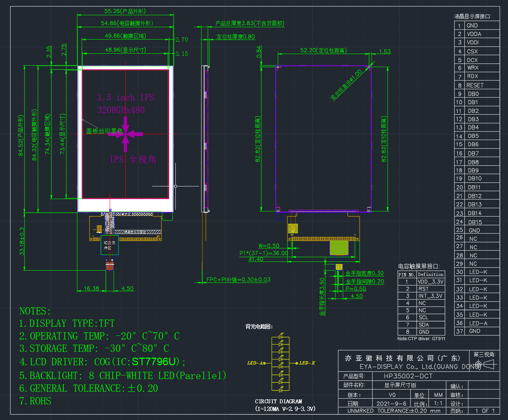Screen dimensions: 508x420
Task: Select the '电容触摸屏接口:' table heading
Action: pyautogui.click(x=419, y=266)
